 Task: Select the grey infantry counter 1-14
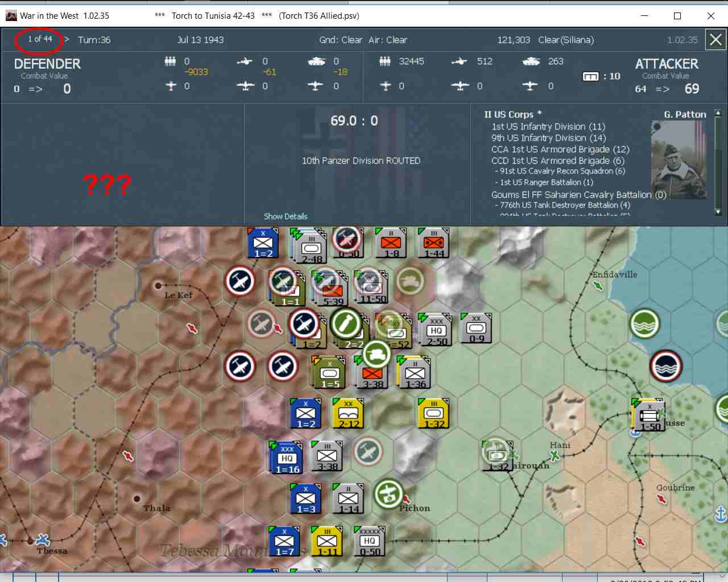tap(348, 498)
